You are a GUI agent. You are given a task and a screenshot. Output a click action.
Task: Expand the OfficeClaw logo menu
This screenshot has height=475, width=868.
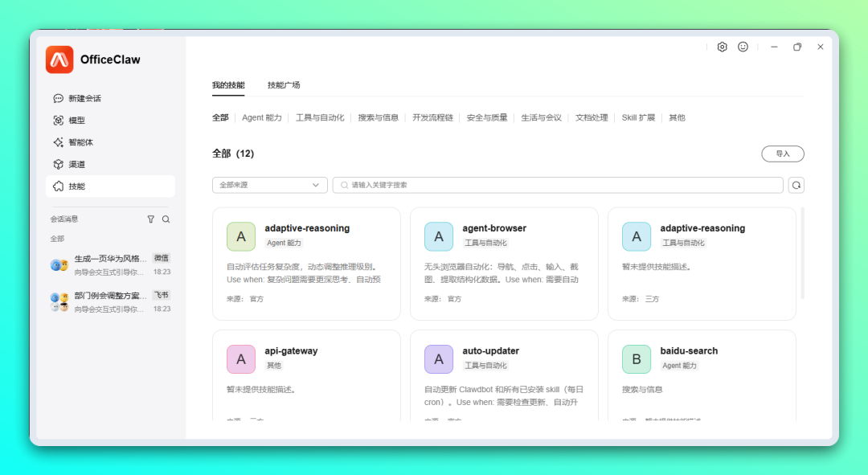[59, 59]
